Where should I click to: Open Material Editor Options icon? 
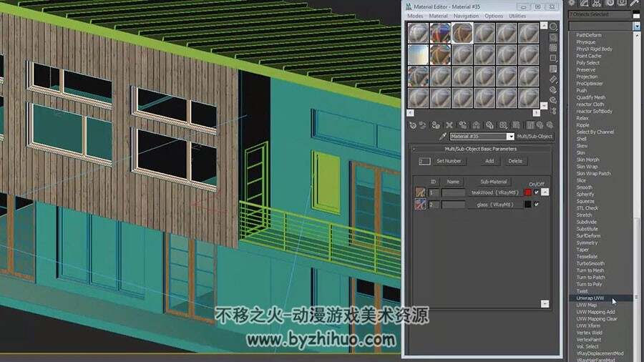553,90
